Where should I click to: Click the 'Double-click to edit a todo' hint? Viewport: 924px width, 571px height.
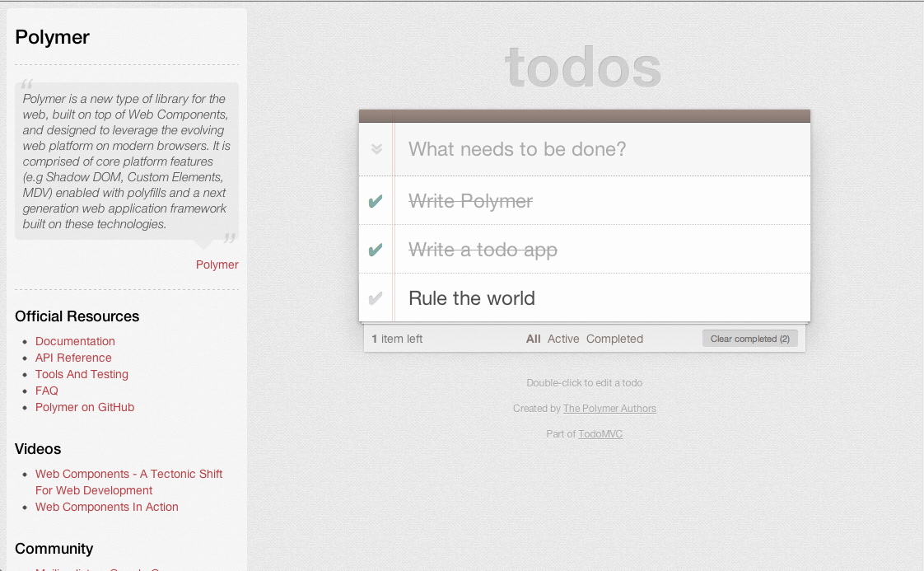(x=585, y=383)
